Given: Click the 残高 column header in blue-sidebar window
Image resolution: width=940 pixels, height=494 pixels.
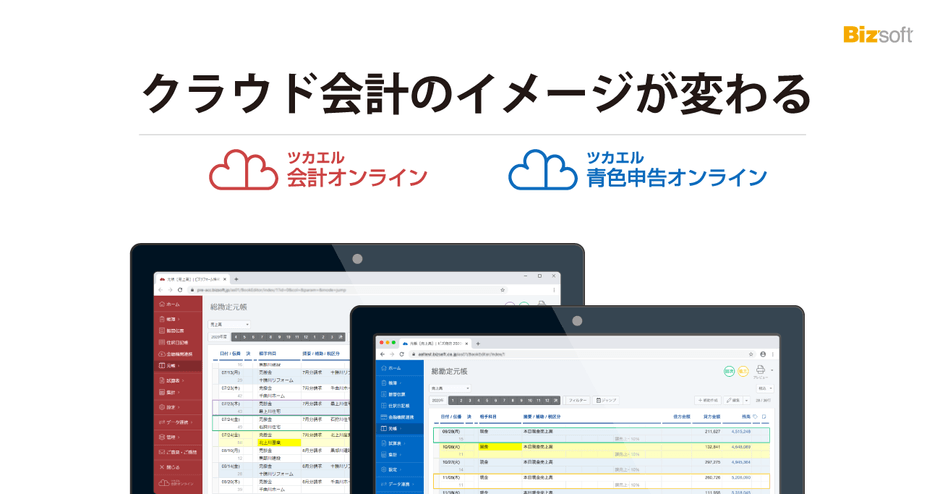Looking at the screenshot, I should (746, 417).
